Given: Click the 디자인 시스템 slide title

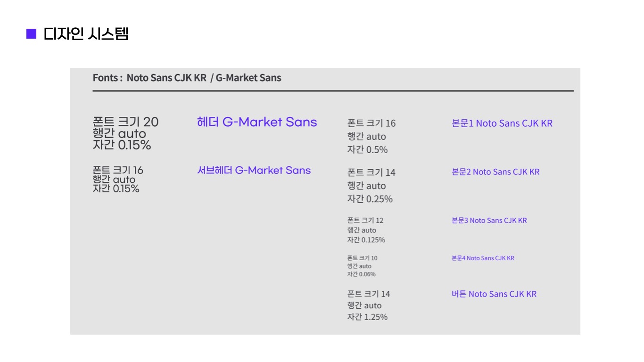Looking at the screenshot, I should tap(86, 34).
